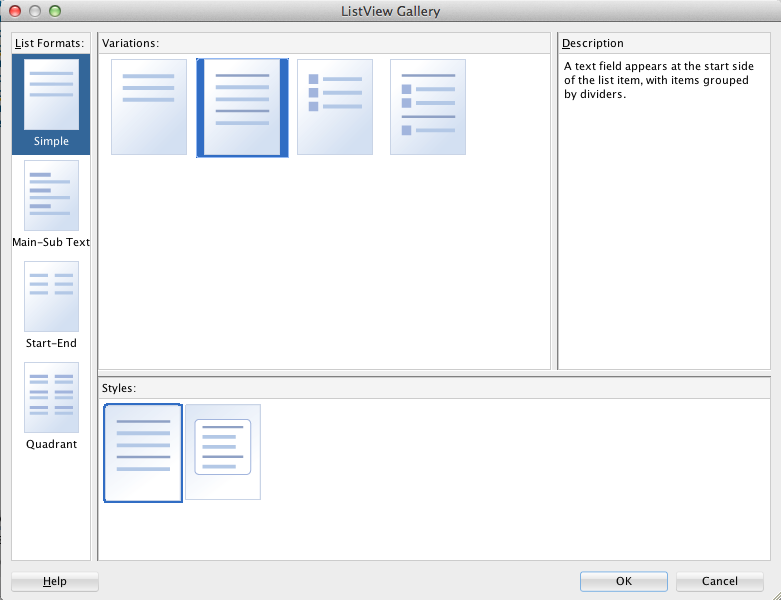Select the full-width list style
Viewport: 781px width, 600px height.
coord(143,453)
